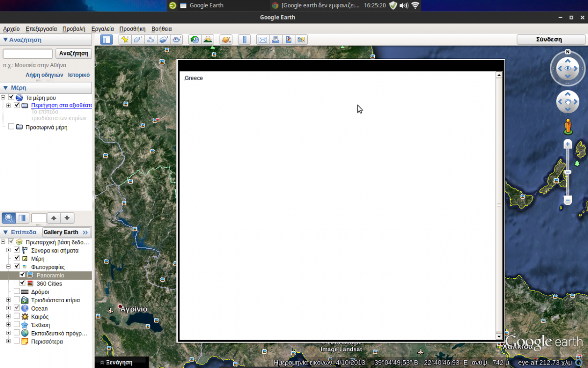588x368 pixels.
Task: Collapse the Φωτογραφίες tree node
Action: pos(8,267)
